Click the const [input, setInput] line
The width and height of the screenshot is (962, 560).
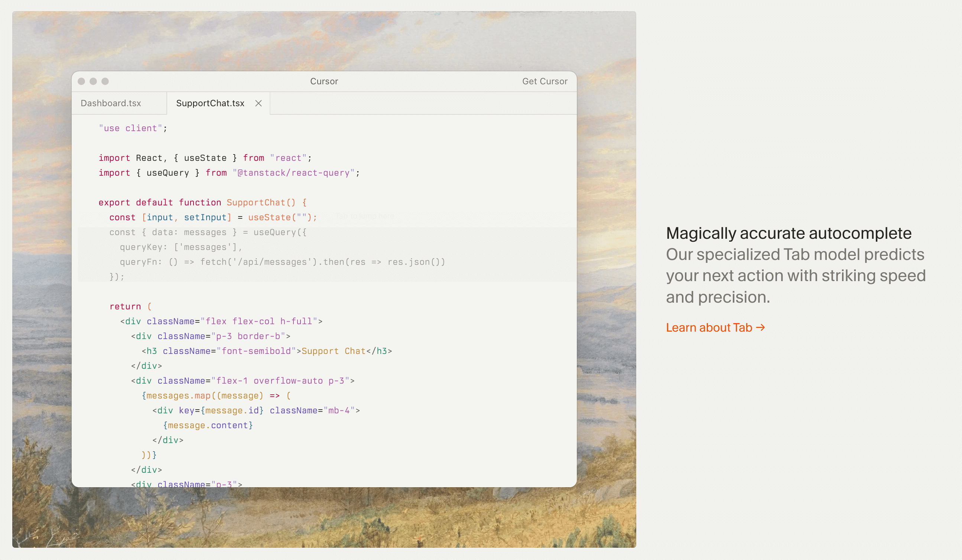click(x=213, y=218)
